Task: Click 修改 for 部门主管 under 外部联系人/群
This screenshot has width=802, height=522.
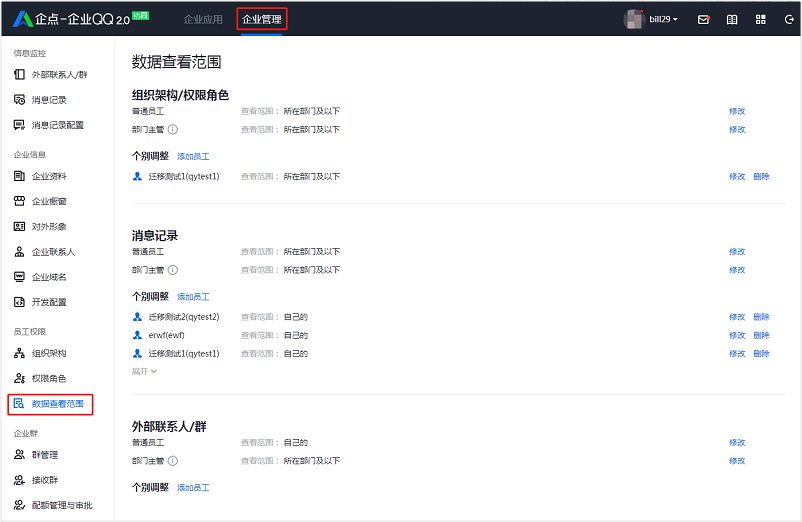Action: [737, 461]
